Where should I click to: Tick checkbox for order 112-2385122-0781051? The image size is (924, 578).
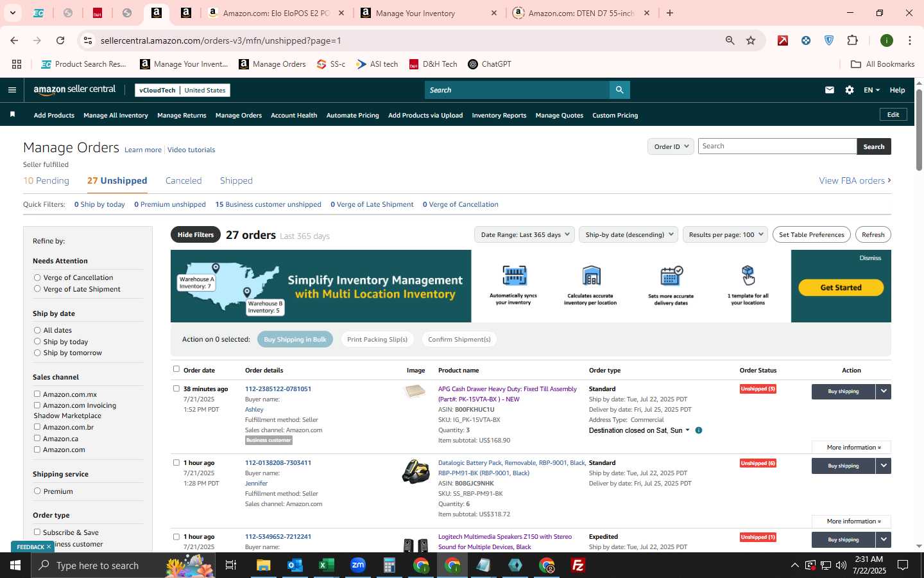(x=176, y=389)
